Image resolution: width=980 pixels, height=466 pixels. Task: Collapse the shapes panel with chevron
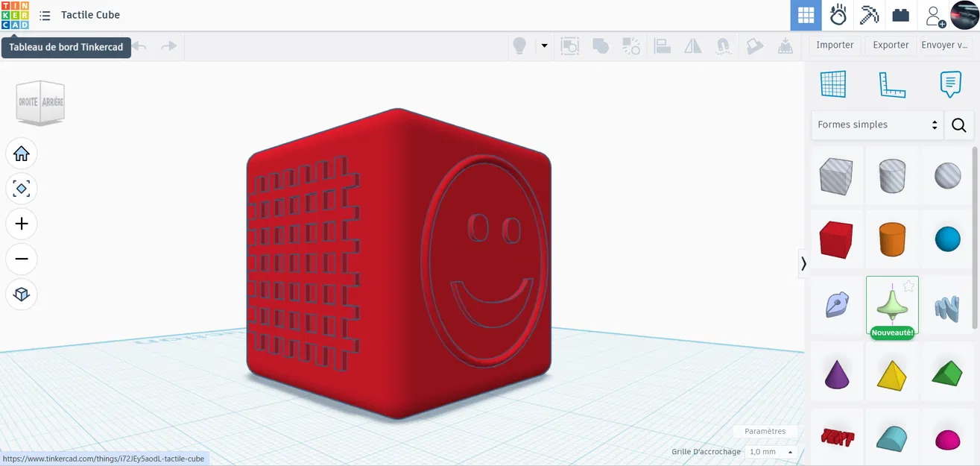[803, 263]
